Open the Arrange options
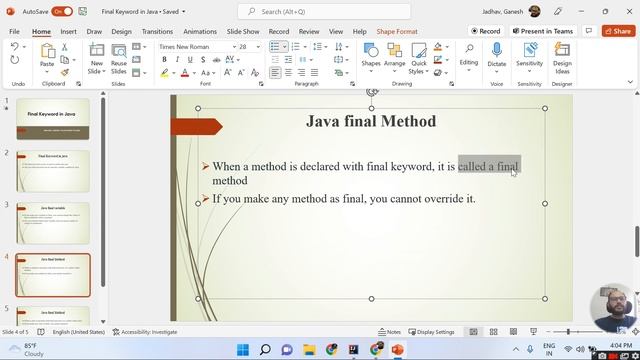The width and height of the screenshot is (640, 360). [395, 58]
